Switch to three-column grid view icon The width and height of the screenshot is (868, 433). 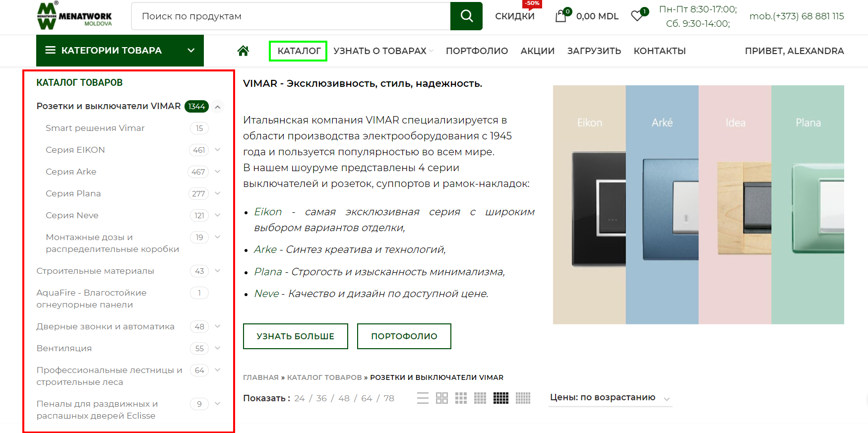coord(461,398)
